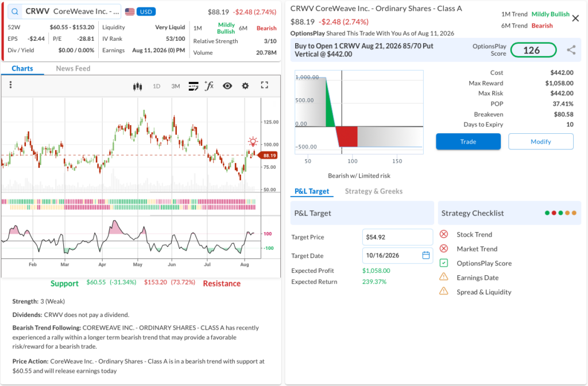This screenshot has height=386, width=588.
Task: Select the 1D chart interval
Action: coord(156,86)
